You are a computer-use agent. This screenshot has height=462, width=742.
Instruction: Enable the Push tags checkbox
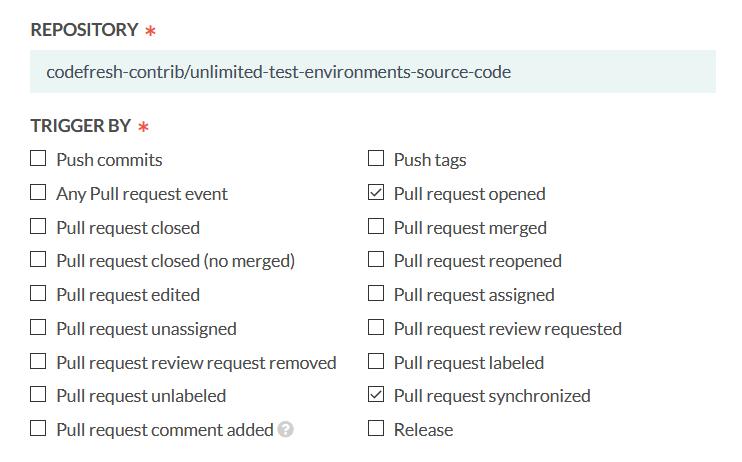[x=376, y=159]
